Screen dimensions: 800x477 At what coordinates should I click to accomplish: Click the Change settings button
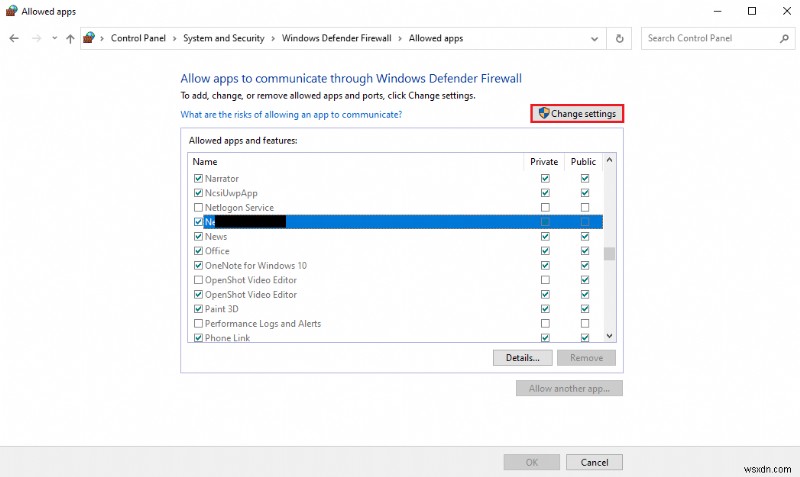[x=577, y=114]
